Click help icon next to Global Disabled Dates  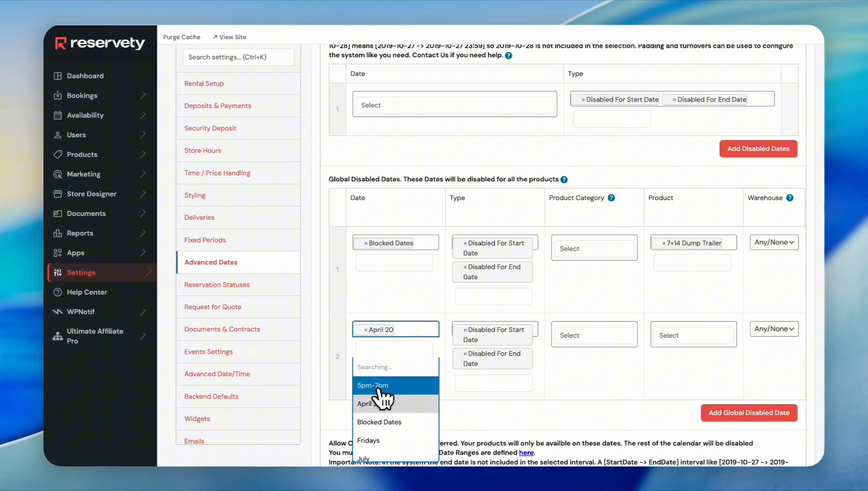pyautogui.click(x=564, y=180)
